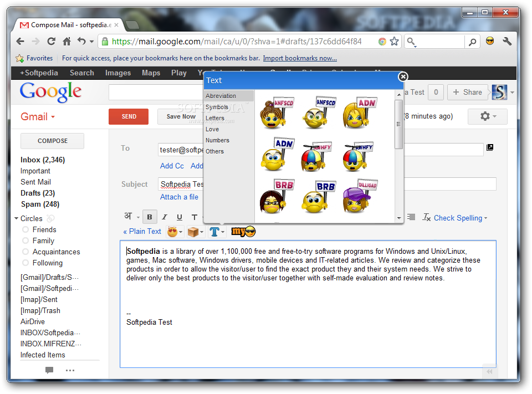Click the right-align text icon

click(411, 217)
